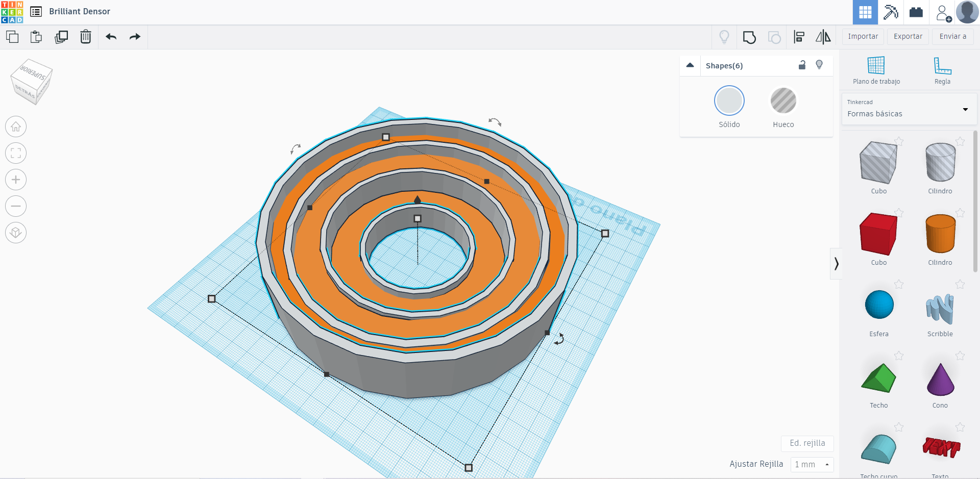Click the Importar button
980x479 pixels.
(x=863, y=37)
